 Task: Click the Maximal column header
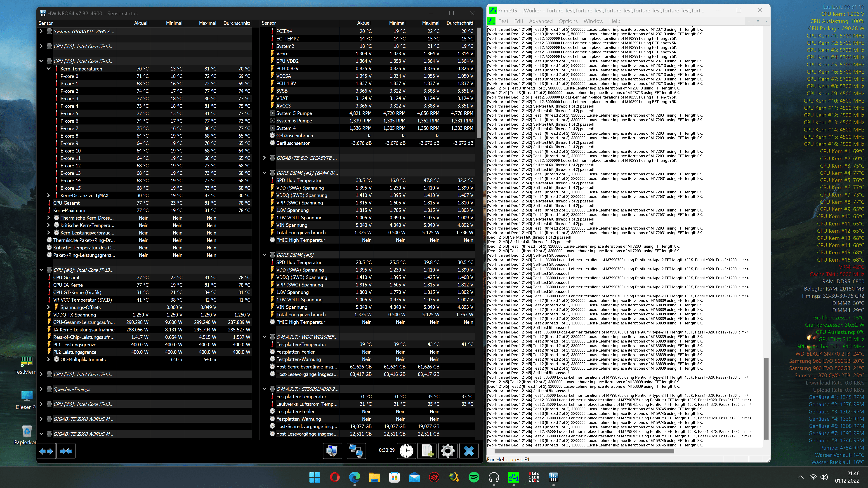(207, 23)
